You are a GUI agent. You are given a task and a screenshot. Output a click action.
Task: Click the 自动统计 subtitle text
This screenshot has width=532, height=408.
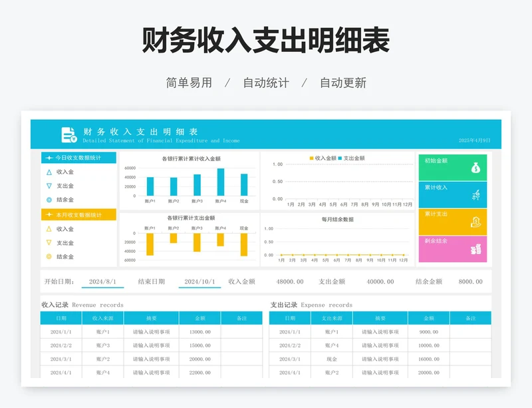point(266,83)
